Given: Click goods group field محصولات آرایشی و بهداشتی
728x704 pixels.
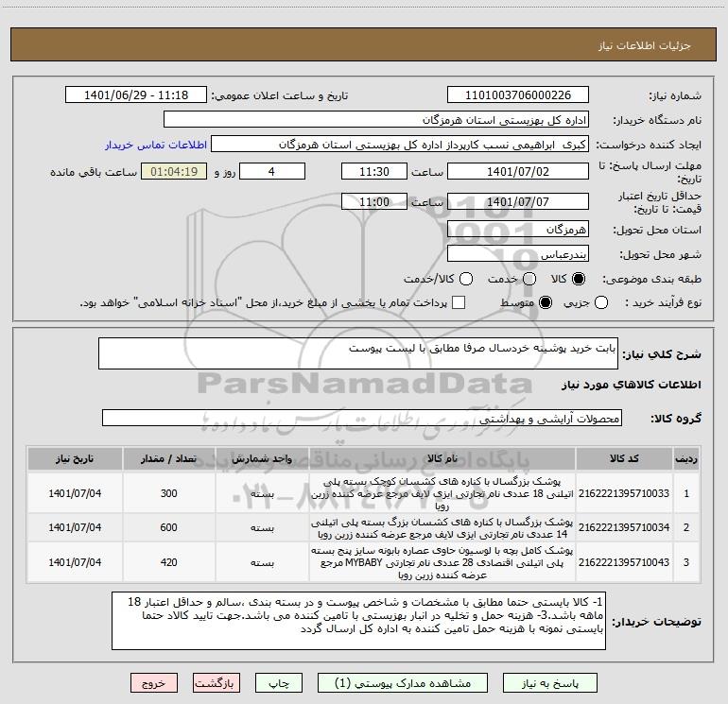Looking at the screenshot, I should point(362,418).
